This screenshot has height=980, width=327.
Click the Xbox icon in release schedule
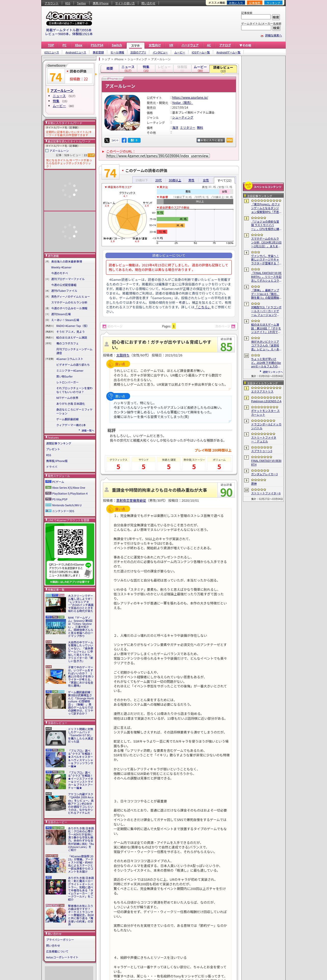(48, 487)
